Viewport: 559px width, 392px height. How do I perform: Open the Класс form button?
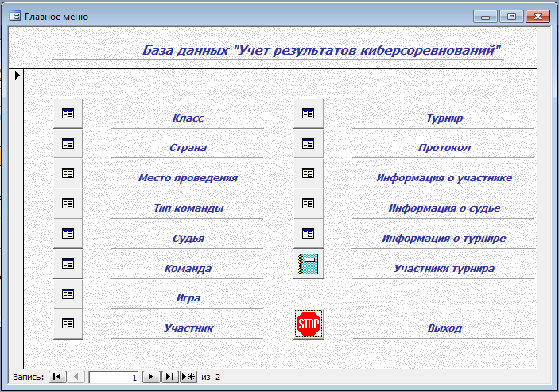click(x=68, y=114)
